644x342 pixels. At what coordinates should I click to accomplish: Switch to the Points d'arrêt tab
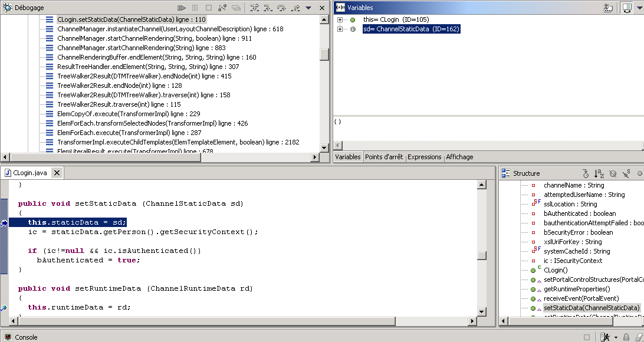click(384, 157)
